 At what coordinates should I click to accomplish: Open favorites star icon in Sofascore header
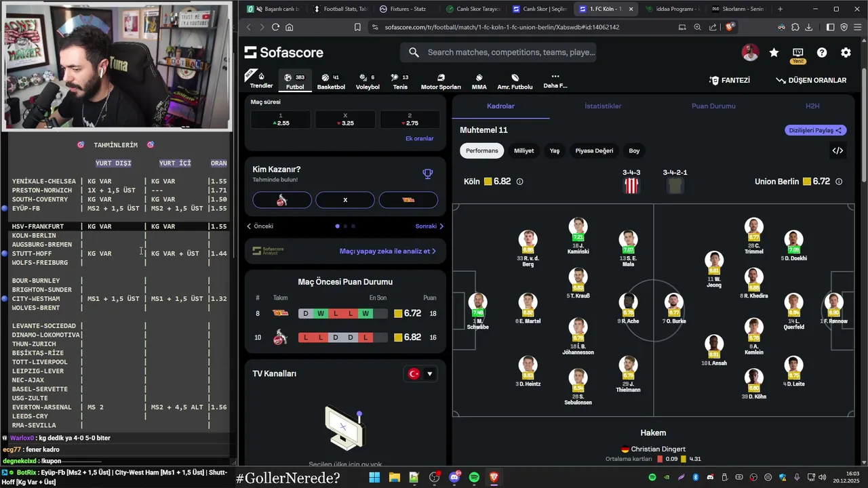pyautogui.click(x=774, y=52)
